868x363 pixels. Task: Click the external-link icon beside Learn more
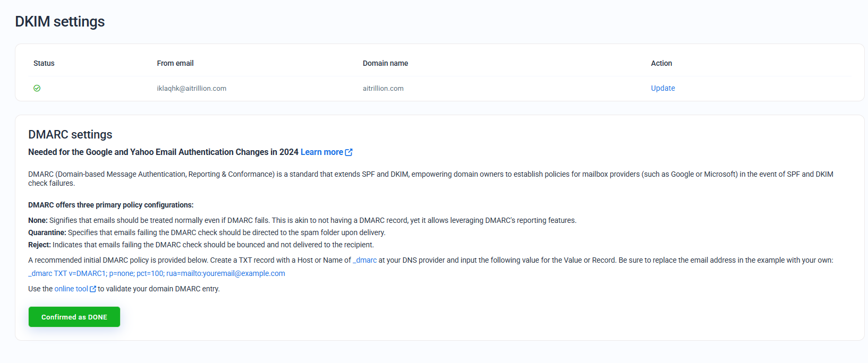click(x=348, y=152)
